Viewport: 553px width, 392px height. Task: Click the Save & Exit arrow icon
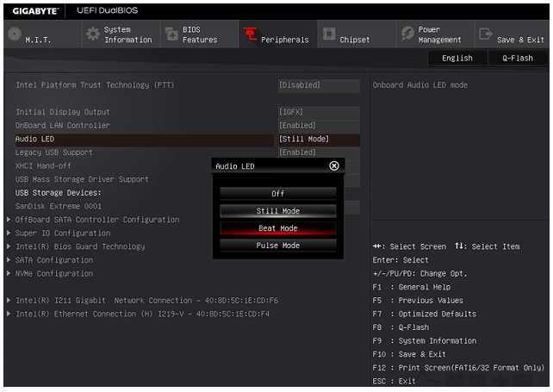[485, 34]
